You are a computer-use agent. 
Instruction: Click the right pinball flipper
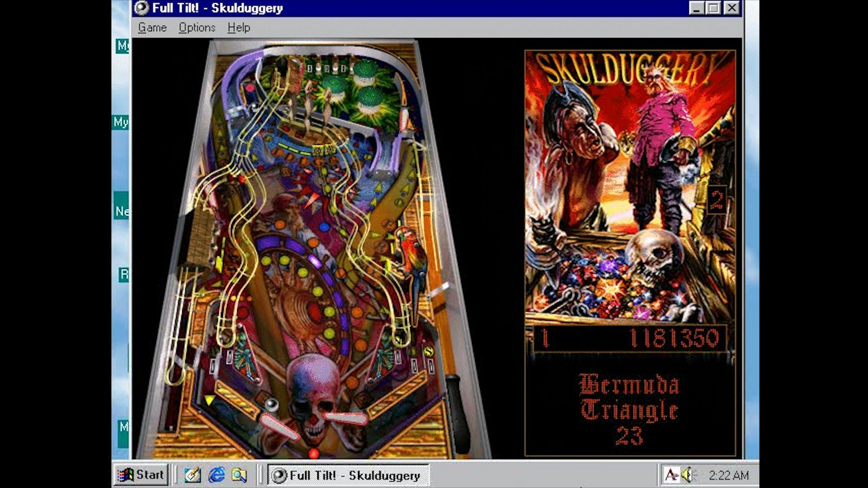point(347,418)
